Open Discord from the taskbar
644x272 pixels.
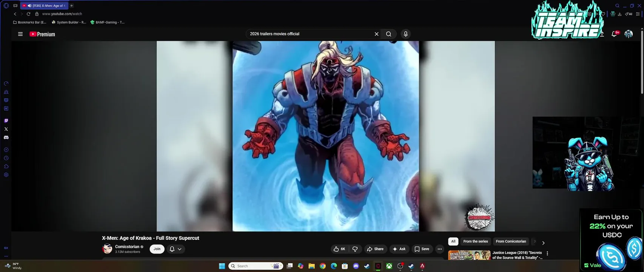[356, 266]
